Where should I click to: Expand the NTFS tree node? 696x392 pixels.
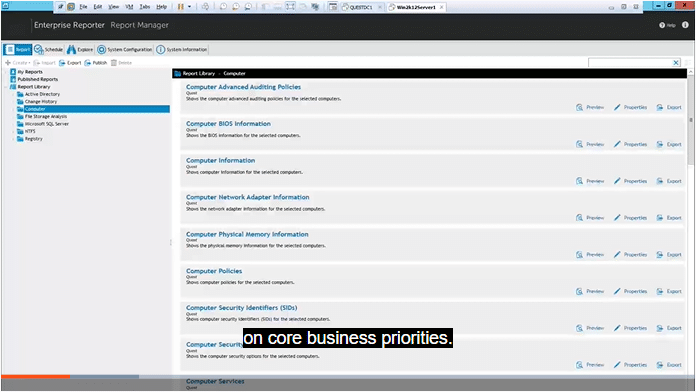click(13, 131)
